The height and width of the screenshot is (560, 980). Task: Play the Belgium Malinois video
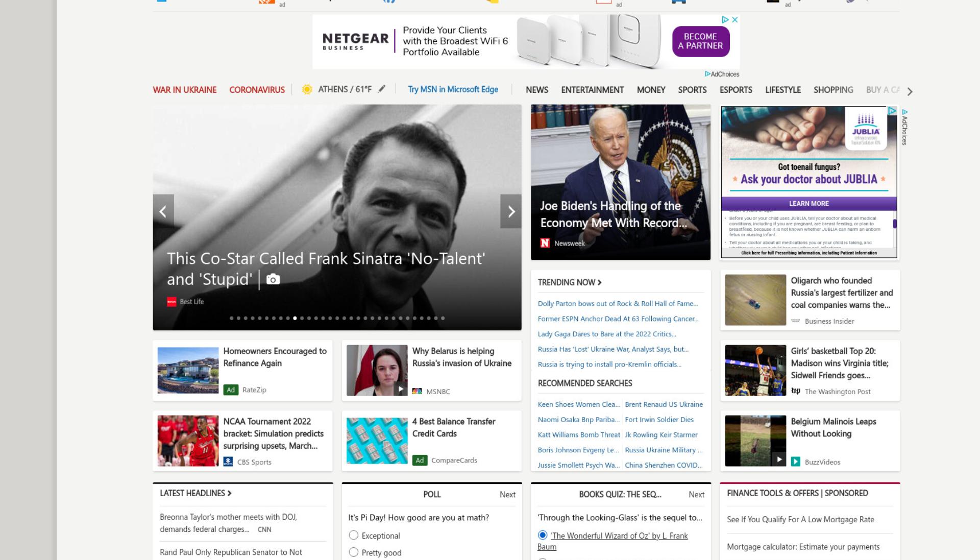779,459
